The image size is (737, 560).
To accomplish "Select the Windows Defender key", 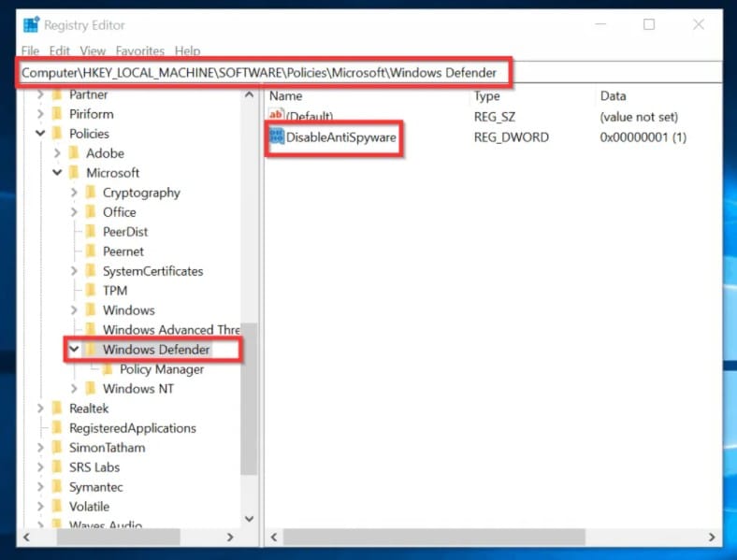I will pos(156,350).
